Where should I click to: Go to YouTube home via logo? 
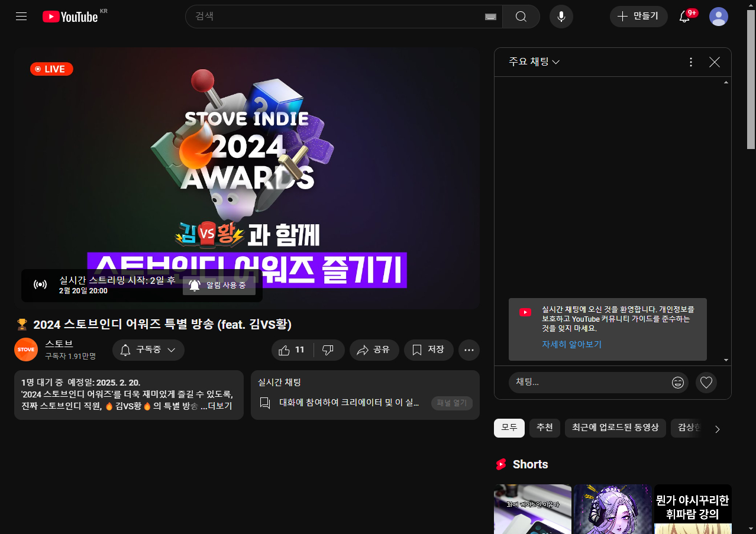click(70, 17)
